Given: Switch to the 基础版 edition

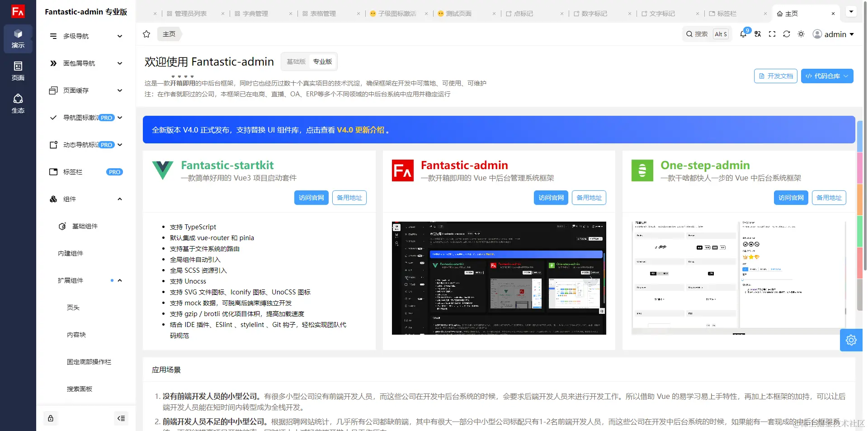Looking at the screenshot, I should pyautogui.click(x=296, y=62).
